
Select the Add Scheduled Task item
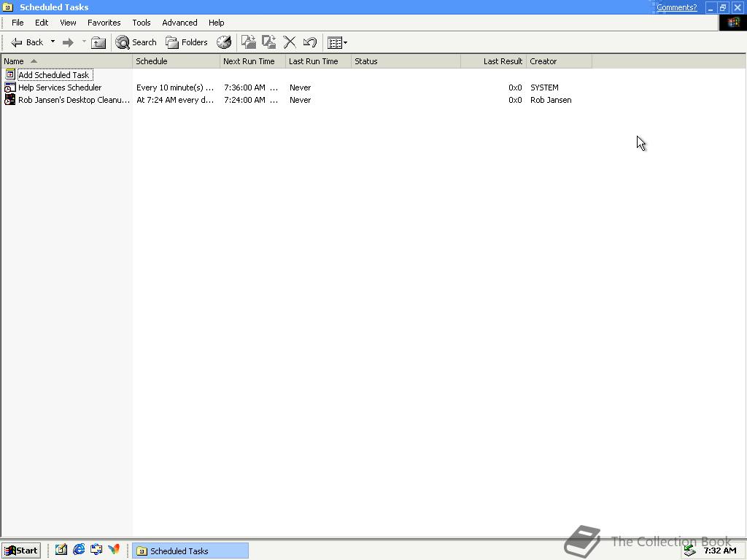54,75
